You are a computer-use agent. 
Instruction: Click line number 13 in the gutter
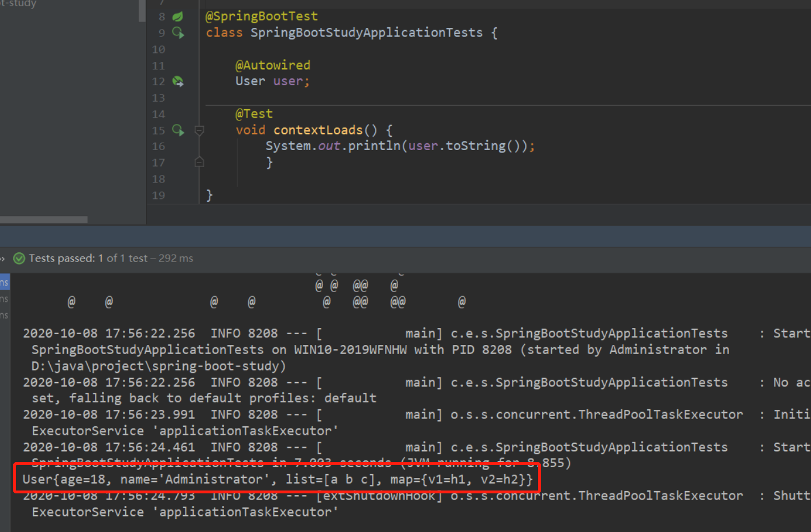[x=159, y=98]
